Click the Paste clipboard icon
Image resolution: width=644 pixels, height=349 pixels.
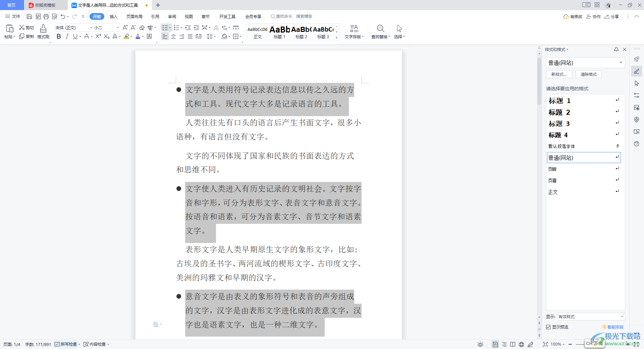click(10, 29)
